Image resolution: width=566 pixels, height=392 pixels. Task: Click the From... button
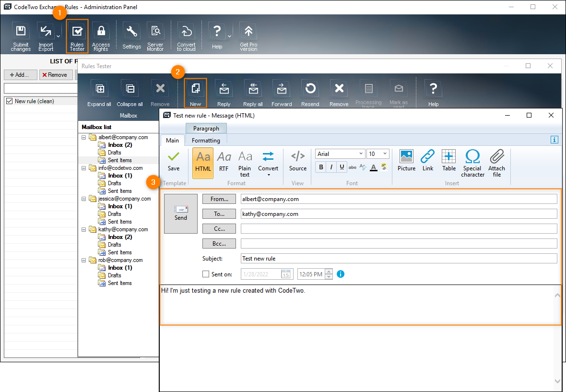[219, 199]
